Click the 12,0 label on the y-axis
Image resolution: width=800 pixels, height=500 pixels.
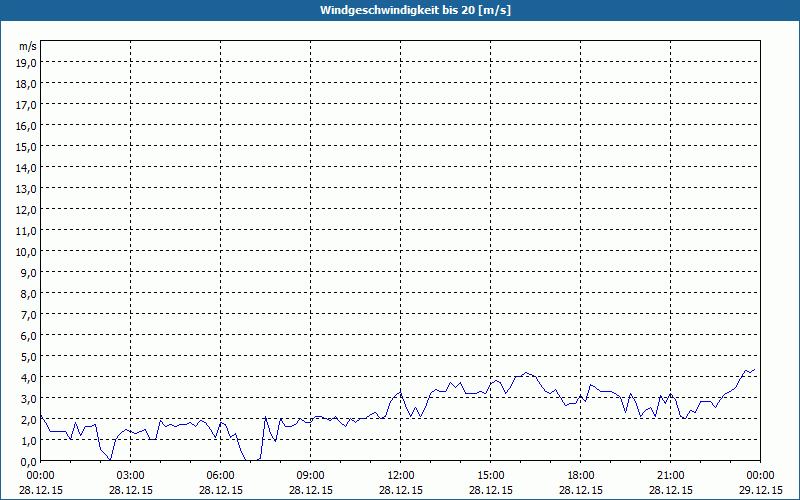28,210
